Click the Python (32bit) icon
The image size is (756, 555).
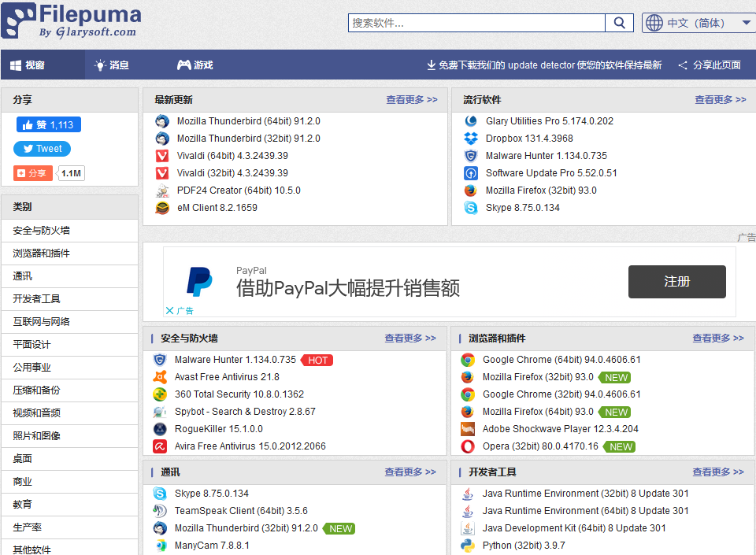pos(468,546)
